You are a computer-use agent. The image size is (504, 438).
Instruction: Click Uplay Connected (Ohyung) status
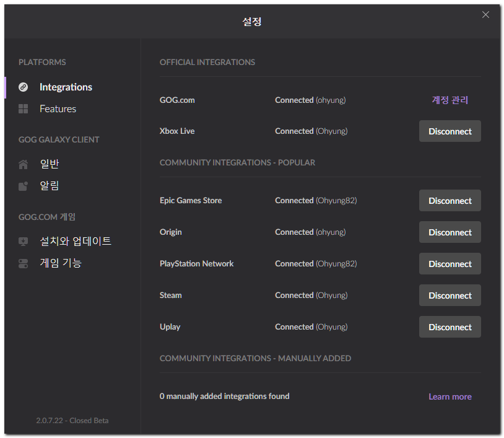311,327
